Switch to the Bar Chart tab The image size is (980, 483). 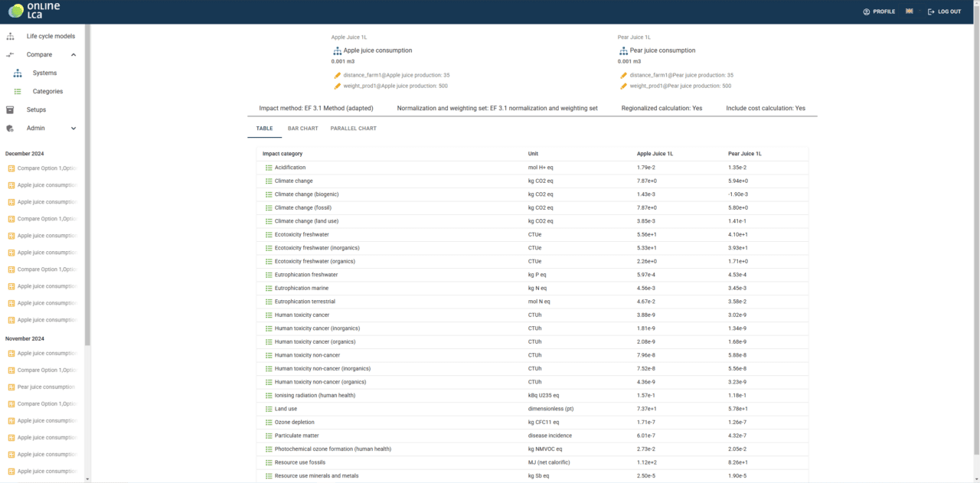[x=302, y=129]
